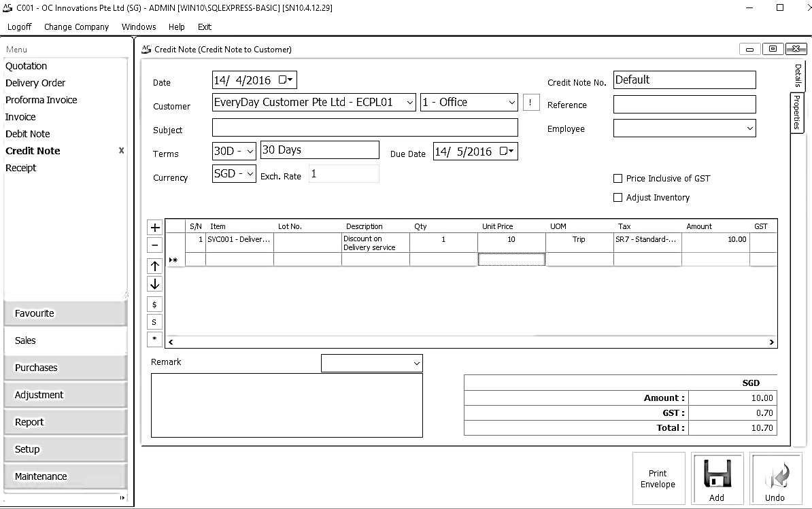Move line item up with arrow
812x509 pixels.
click(155, 266)
